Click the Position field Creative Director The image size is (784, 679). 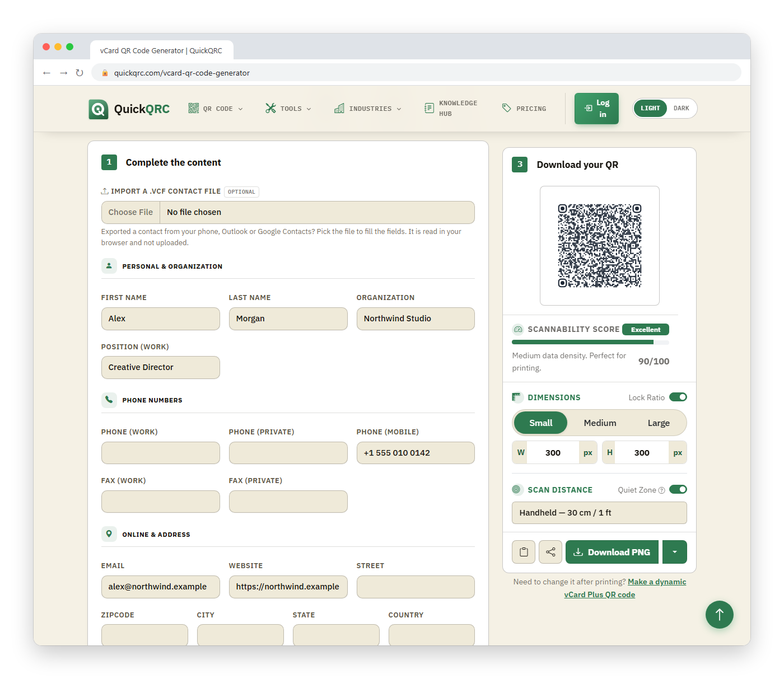[160, 367]
